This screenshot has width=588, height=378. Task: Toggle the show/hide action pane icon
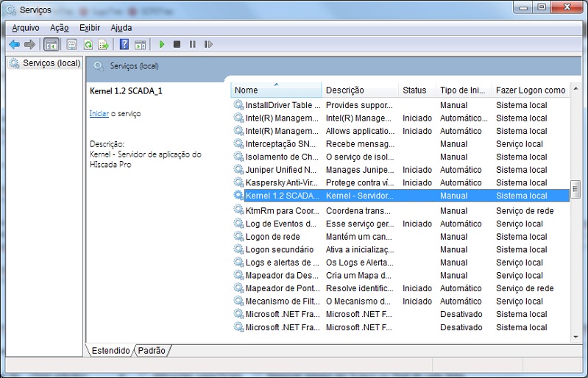(x=141, y=45)
